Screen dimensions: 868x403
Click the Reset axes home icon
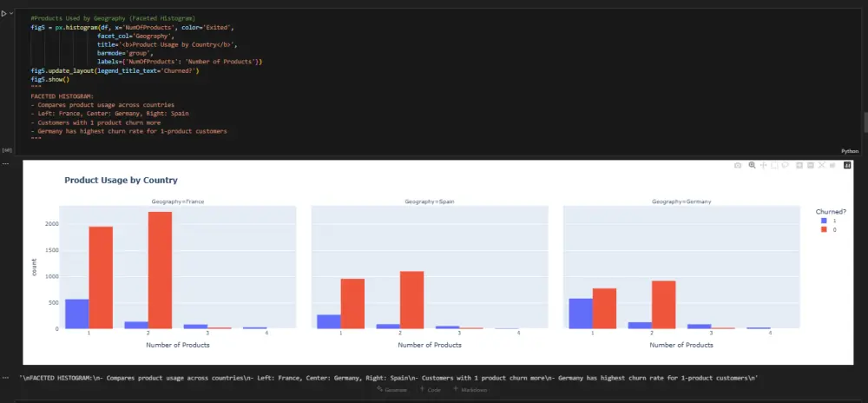[832, 165]
